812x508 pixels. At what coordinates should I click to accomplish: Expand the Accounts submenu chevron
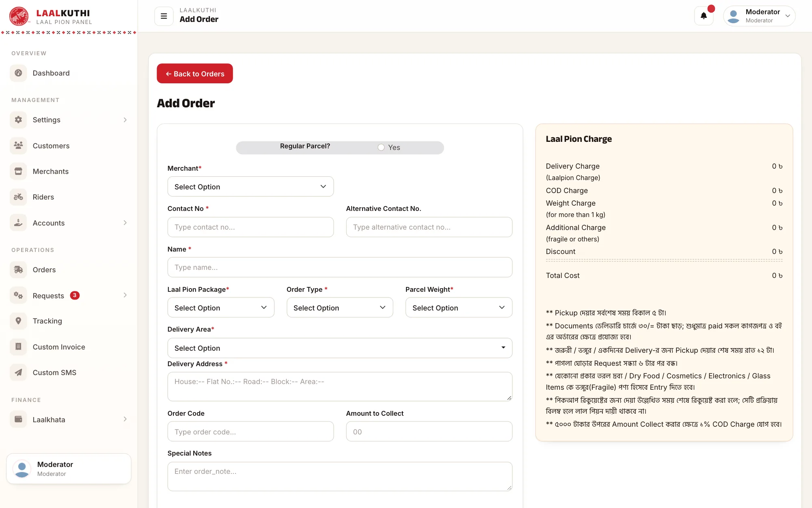click(125, 223)
